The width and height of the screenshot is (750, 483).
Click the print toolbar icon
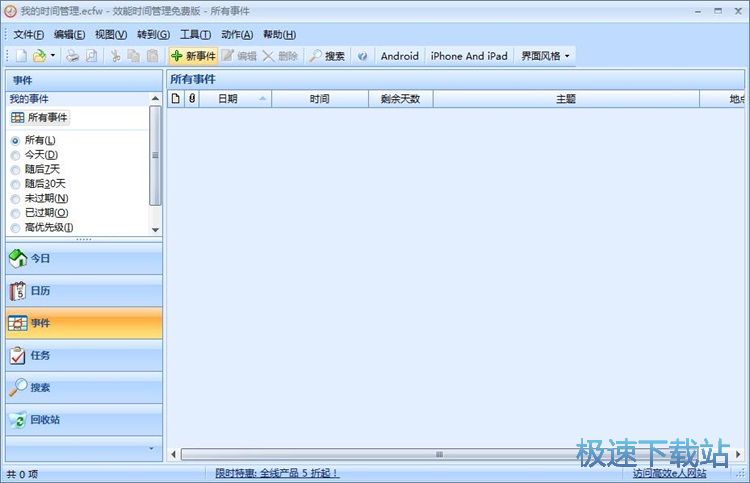coord(72,56)
